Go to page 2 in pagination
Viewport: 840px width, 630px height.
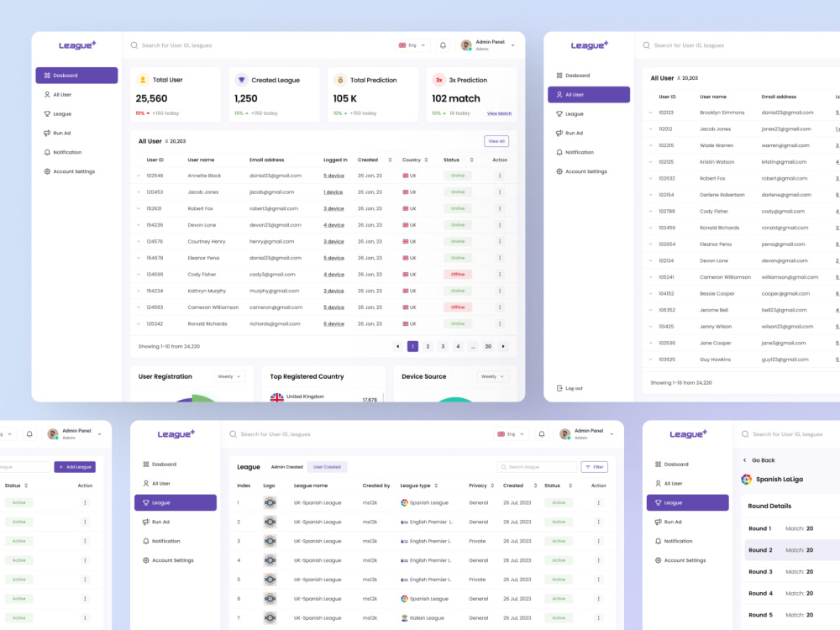428,347
